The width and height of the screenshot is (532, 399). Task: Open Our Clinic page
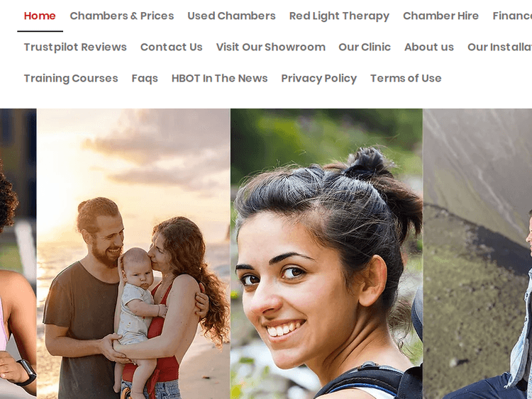pos(365,47)
